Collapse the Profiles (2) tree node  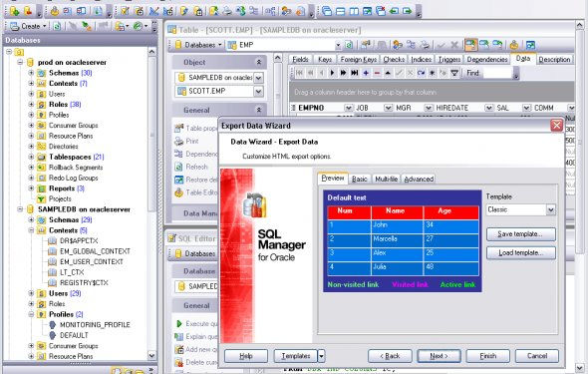coord(32,314)
